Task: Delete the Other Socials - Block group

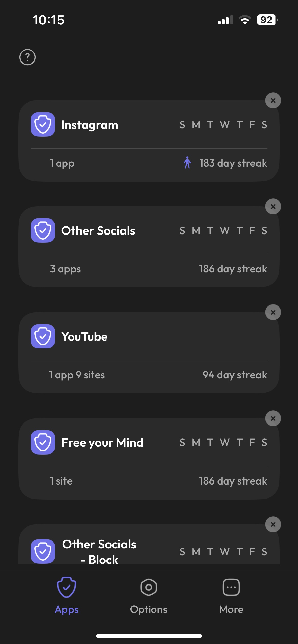Action: (273, 524)
